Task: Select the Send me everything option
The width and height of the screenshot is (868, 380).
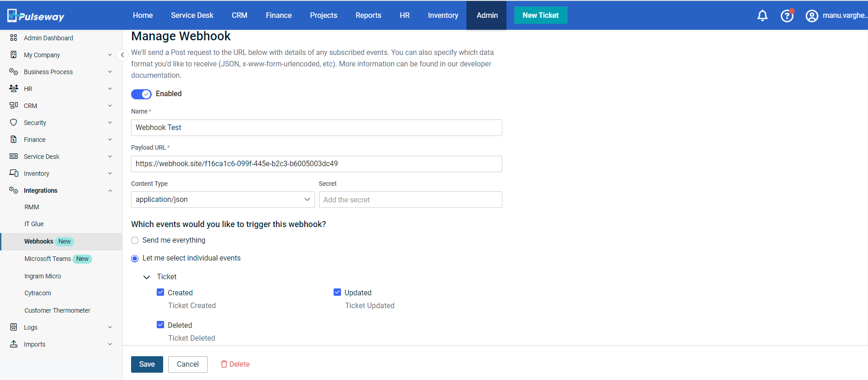Action: [x=135, y=240]
